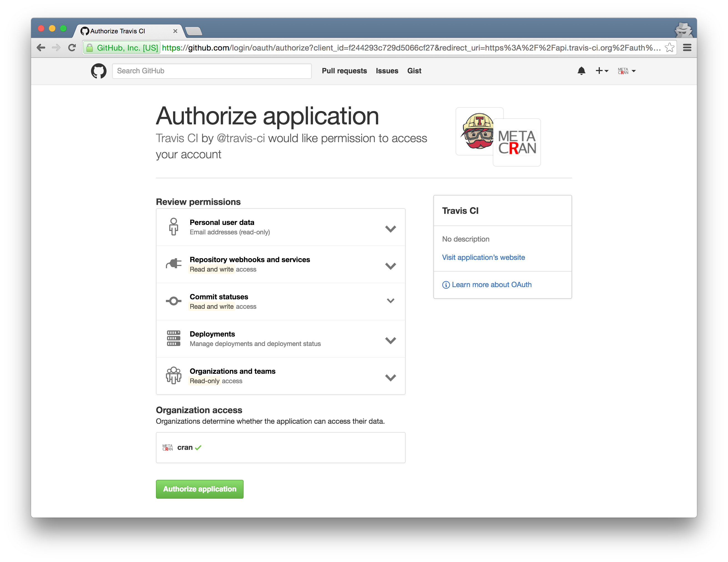728x562 pixels.
Task: Expand Commit statuses permission chevron
Action: click(390, 301)
